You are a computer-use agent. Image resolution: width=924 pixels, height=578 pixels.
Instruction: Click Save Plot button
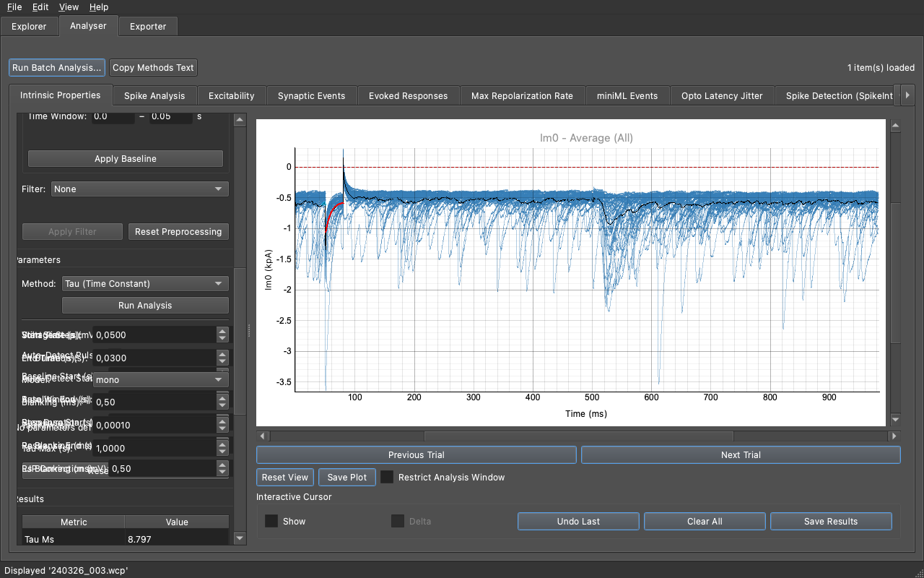(347, 477)
